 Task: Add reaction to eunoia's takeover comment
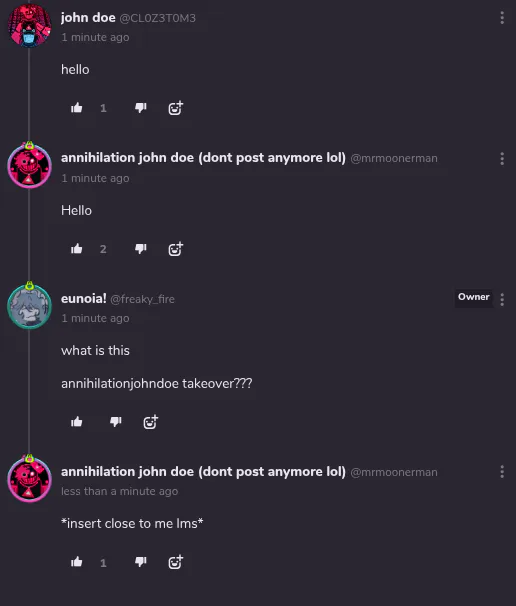click(x=151, y=422)
